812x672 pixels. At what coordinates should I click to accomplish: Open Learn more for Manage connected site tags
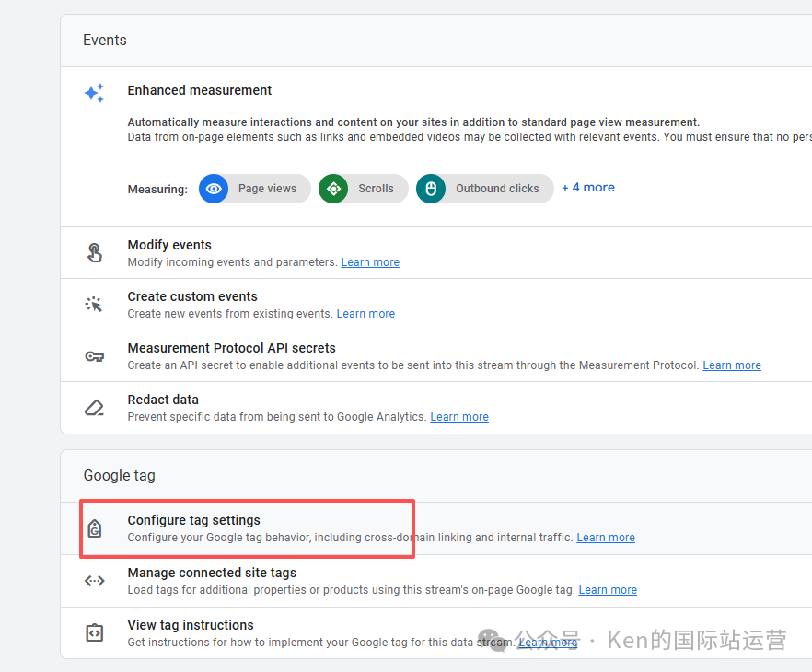[608, 590]
